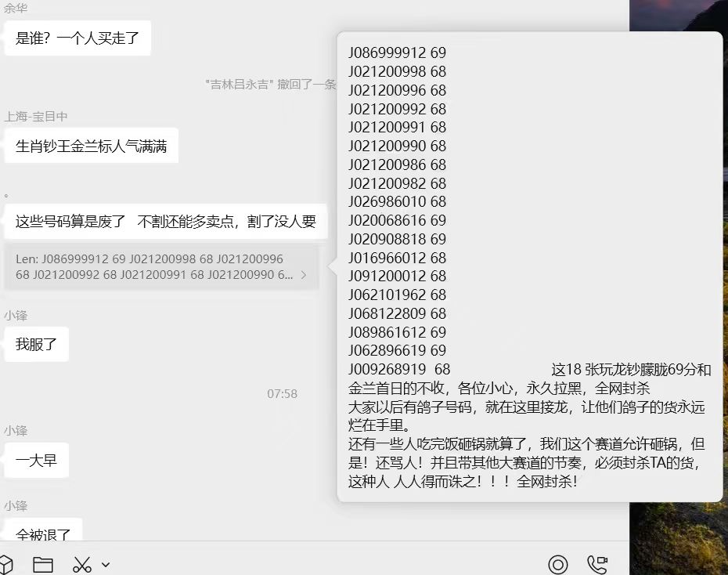The height and width of the screenshot is (575, 728).
Task: Click the 一大早 message bubble
Action: click(x=37, y=460)
